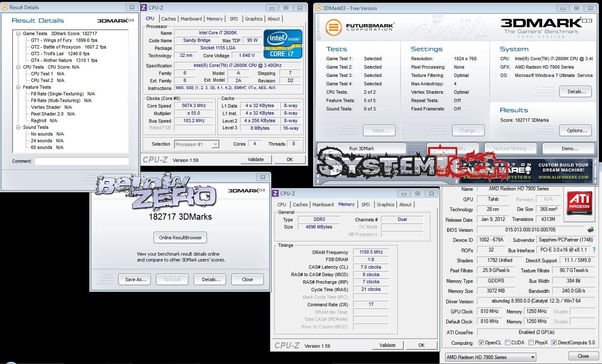Select the 24 sounds result row

pos(47,141)
